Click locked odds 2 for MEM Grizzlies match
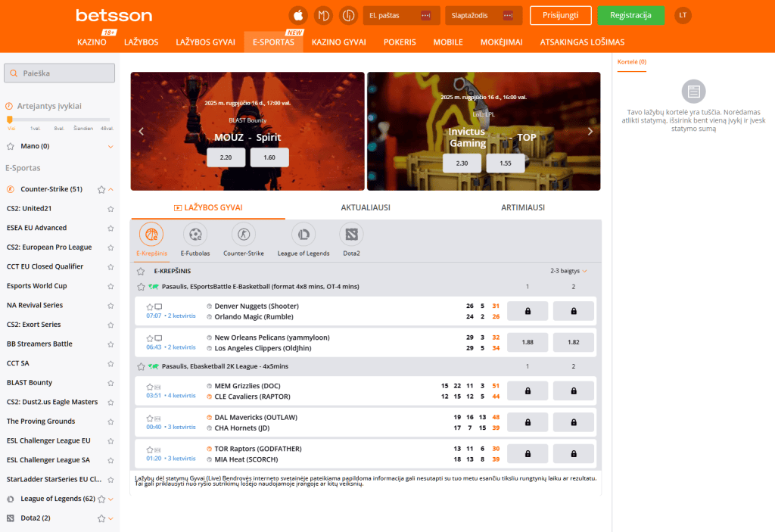The image size is (775, 532). (x=574, y=390)
